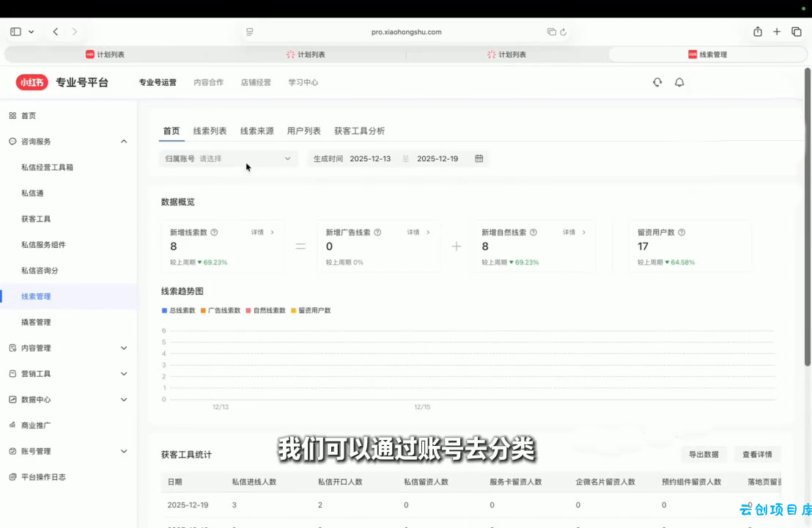Open the 内容合作 top menu
Image resolution: width=812 pixels, height=528 pixels.
(x=208, y=83)
